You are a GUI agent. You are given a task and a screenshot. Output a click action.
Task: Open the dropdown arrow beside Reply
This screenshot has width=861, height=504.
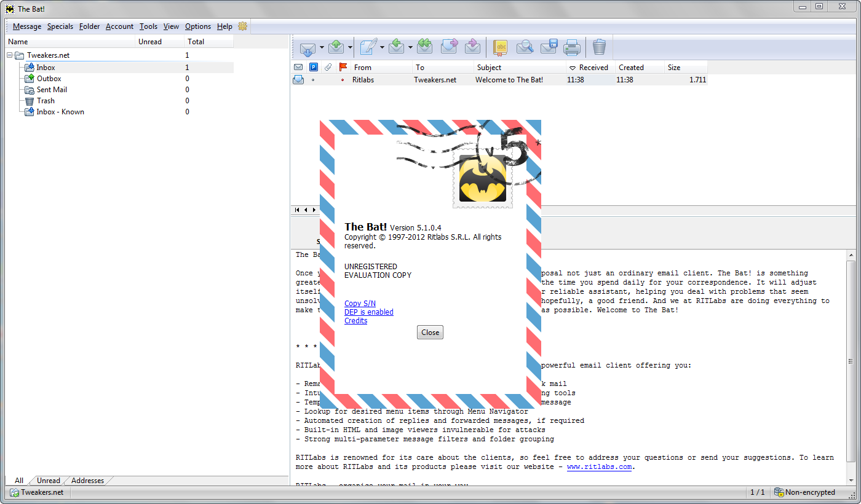tap(410, 47)
